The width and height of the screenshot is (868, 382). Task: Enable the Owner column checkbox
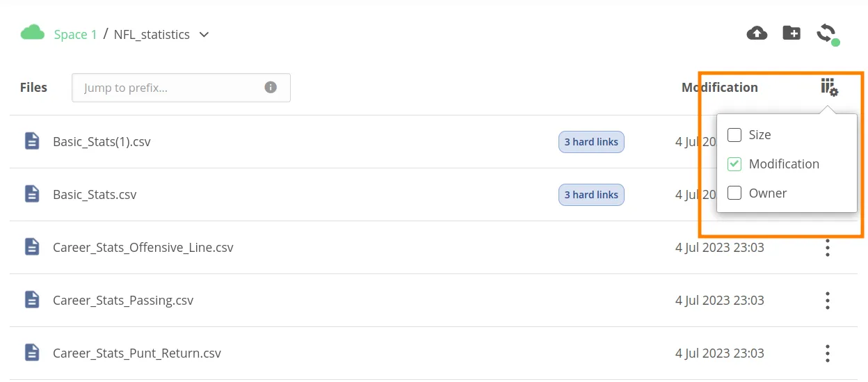click(x=734, y=193)
